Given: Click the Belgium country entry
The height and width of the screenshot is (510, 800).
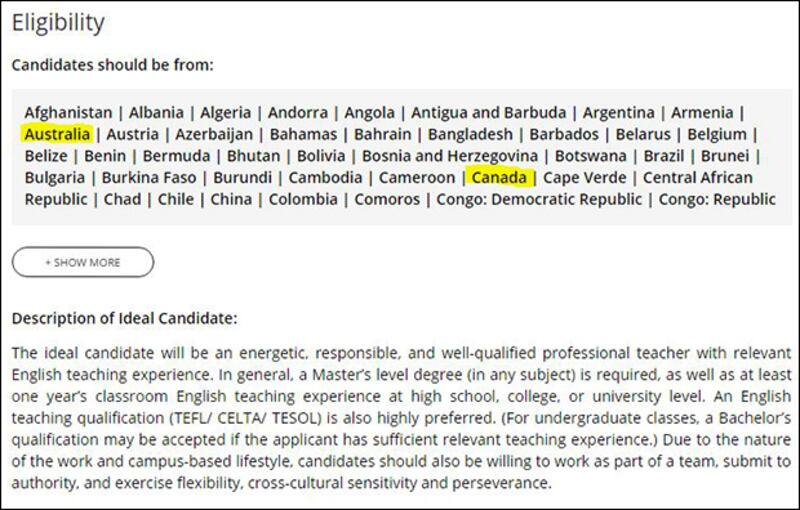Looking at the screenshot, I should point(717,134).
